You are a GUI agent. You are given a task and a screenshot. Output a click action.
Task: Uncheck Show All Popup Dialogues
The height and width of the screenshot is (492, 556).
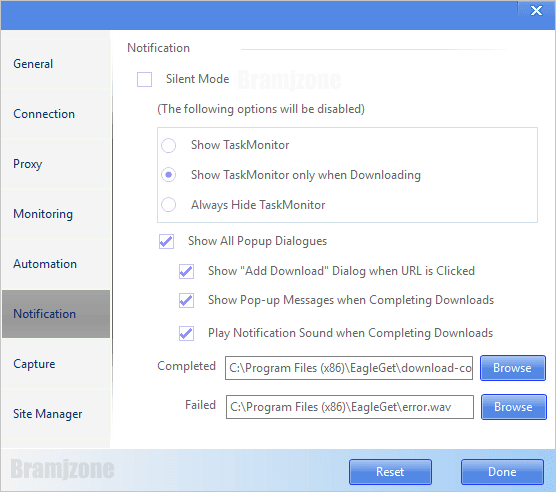pyautogui.click(x=166, y=241)
